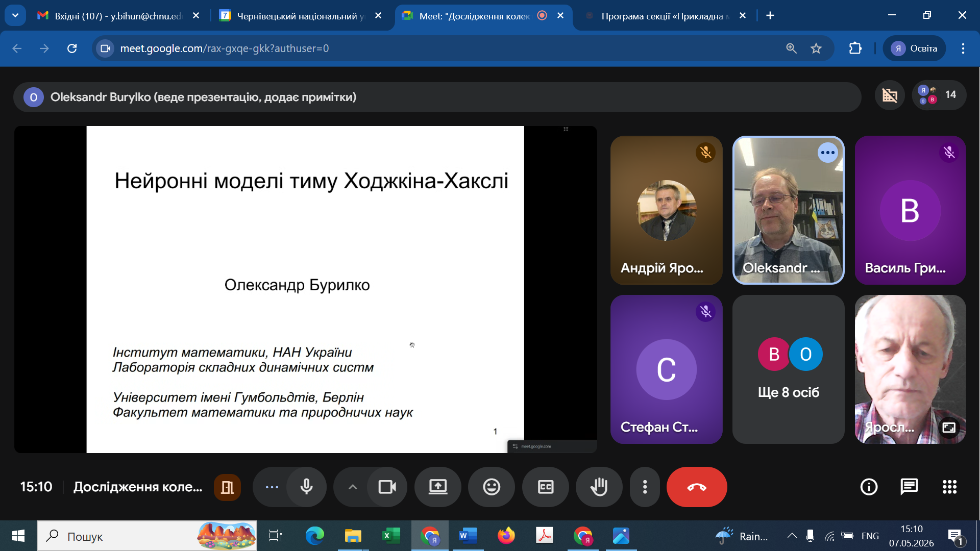980x551 pixels.
Task: Open Excel from the taskbar
Action: (391, 536)
